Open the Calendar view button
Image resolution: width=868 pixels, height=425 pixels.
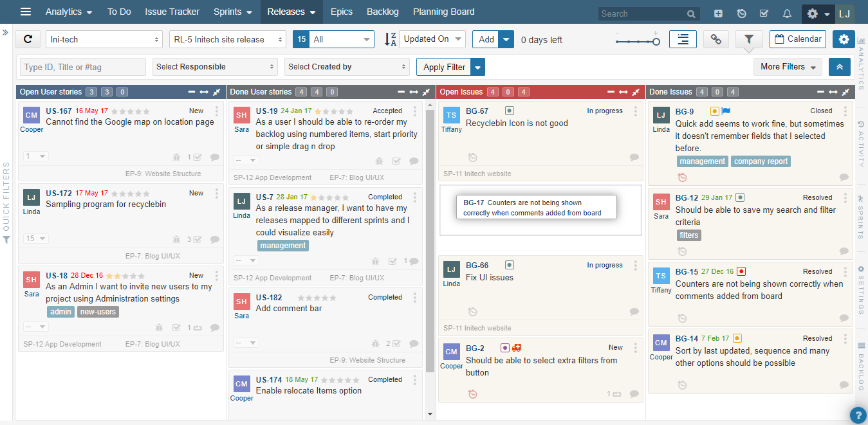pyautogui.click(x=797, y=39)
